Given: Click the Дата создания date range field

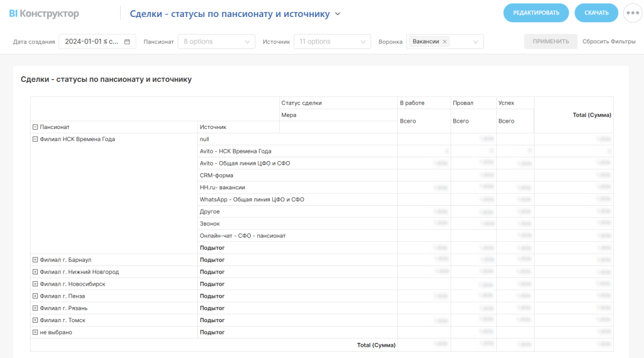Looking at the screenshot, I should coord(91,42).
